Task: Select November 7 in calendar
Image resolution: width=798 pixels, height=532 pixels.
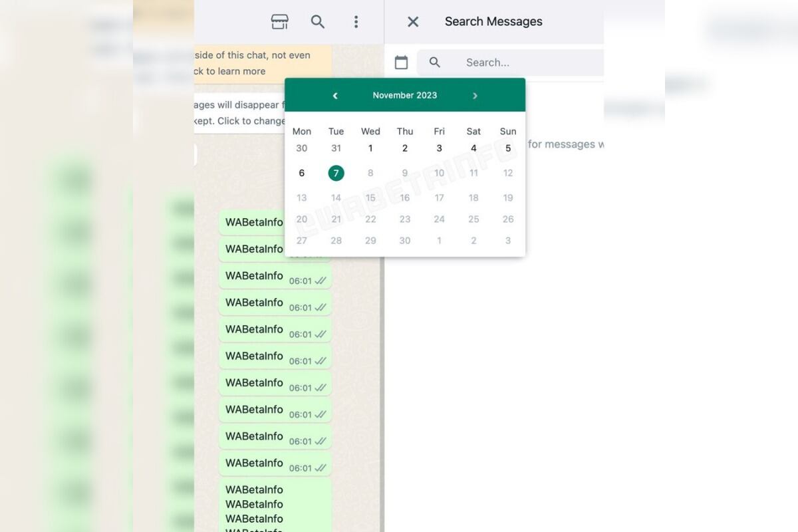Action: [x=336, y=173]
